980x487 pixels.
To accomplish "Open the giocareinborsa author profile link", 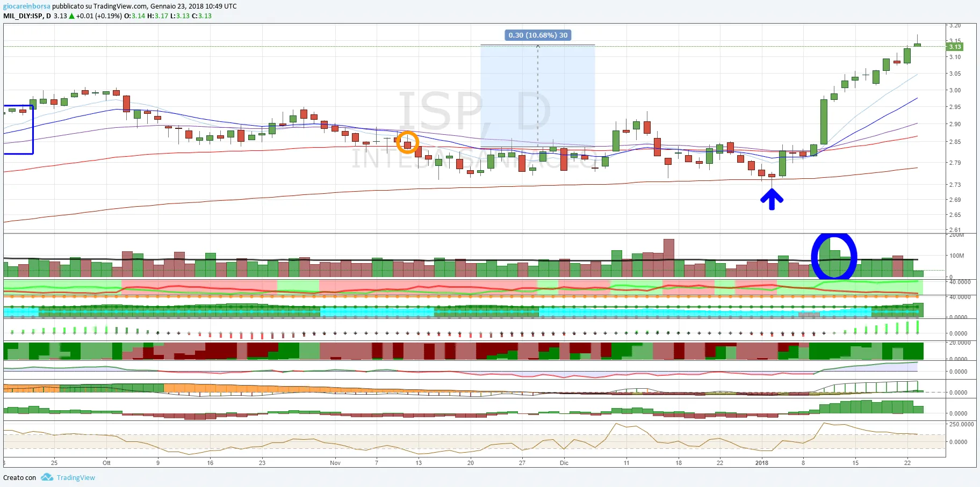I will [x=27, y=6].
